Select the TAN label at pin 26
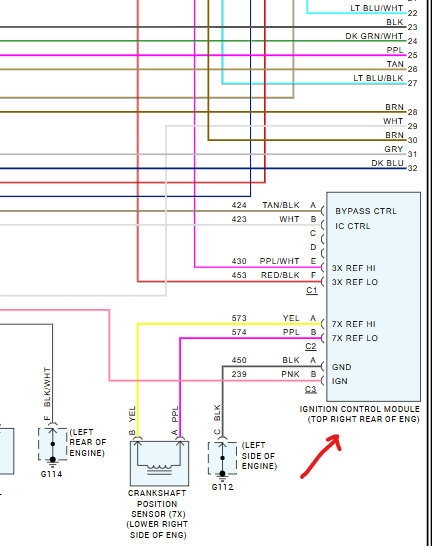This screenshot has width=433, height=546. pyautogui.click(x=395, y=64)
